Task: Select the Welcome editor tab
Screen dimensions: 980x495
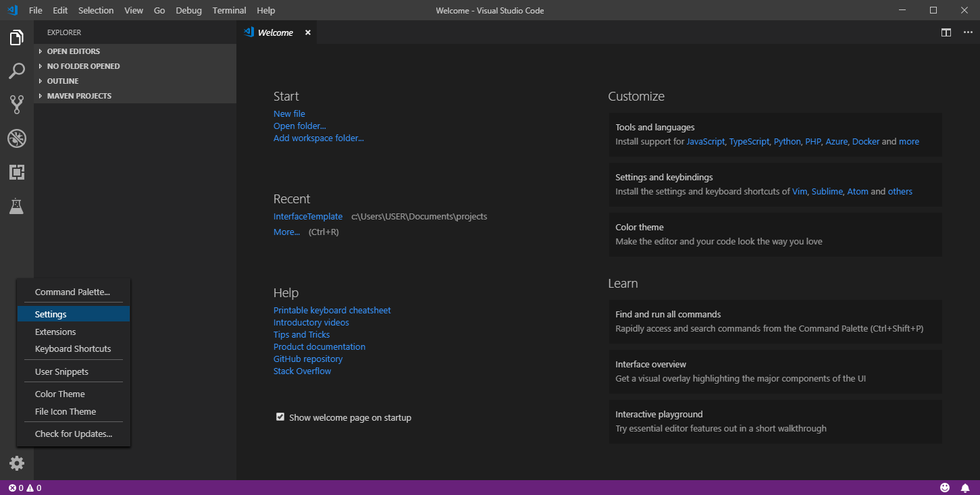Action: (278, 32)
